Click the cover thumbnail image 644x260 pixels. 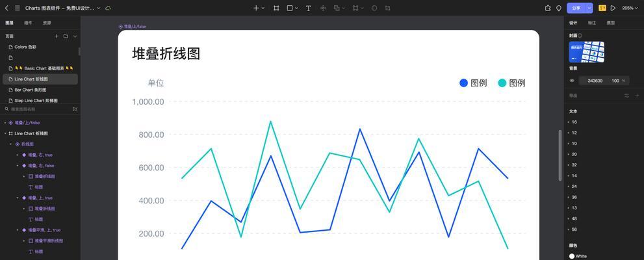[x=587, y=52]
